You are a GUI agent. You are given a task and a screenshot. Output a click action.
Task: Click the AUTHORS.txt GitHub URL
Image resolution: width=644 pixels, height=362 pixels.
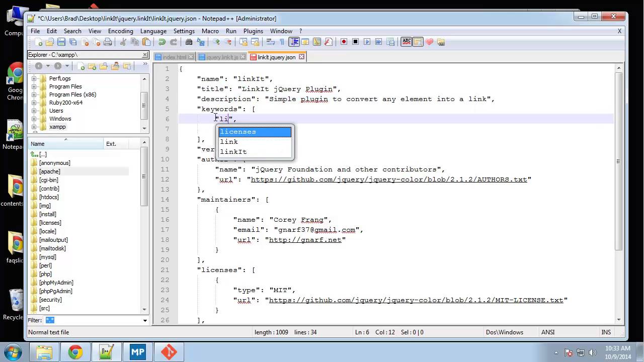(x=389, y=179)
